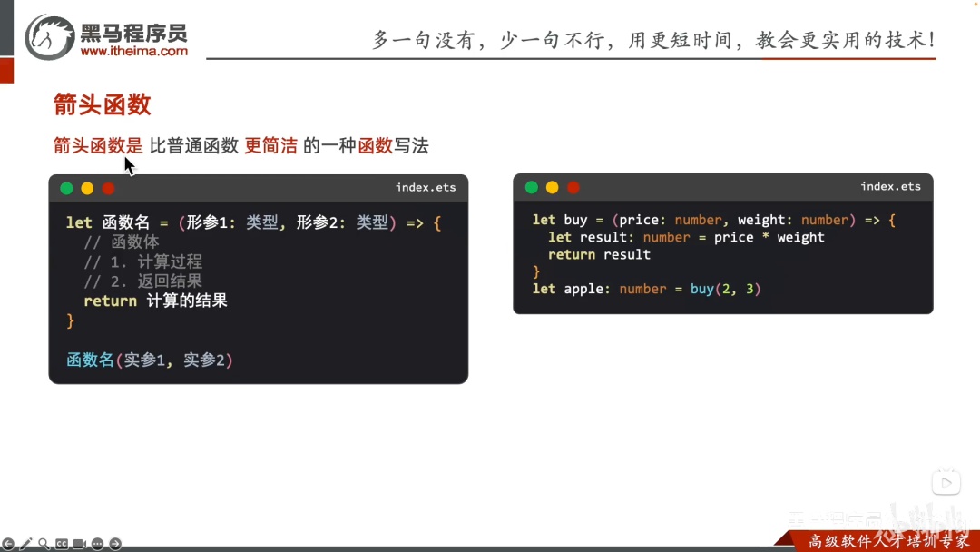Click the 箭头函数 slide heading
Viewport: 980px width, 552px height.
[102, 104]
